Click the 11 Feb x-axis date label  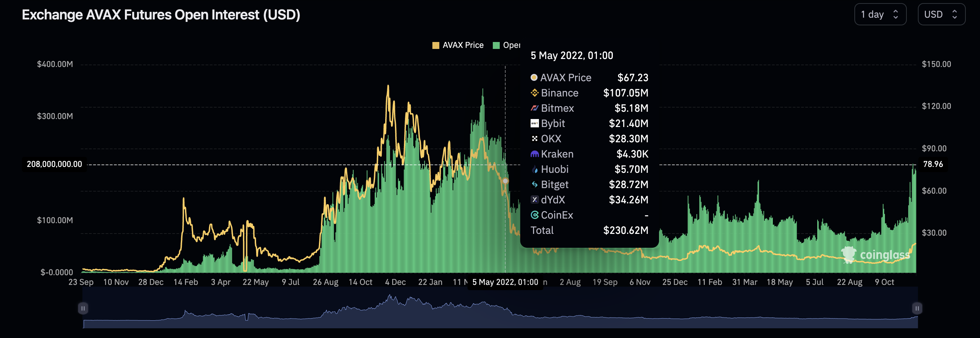(710, 282)
